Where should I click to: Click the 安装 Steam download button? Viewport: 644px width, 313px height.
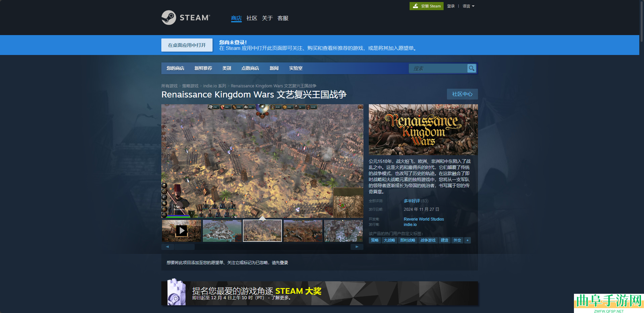click(x=426, y=6)
